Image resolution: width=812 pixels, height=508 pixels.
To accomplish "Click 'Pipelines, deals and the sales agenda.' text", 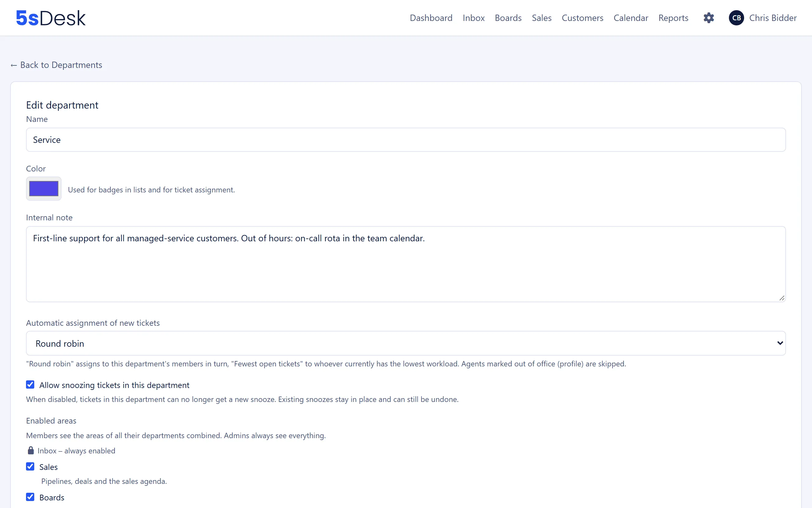I will coord(104,481).
